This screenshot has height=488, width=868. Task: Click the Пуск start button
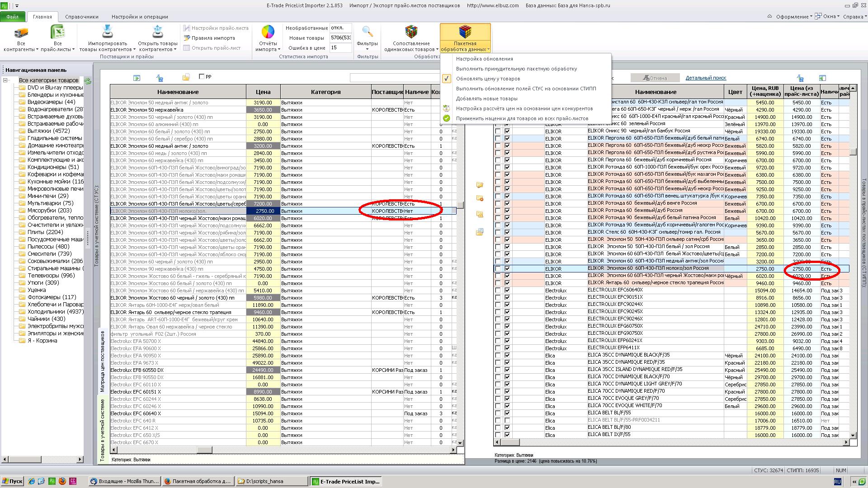point(12,481)
